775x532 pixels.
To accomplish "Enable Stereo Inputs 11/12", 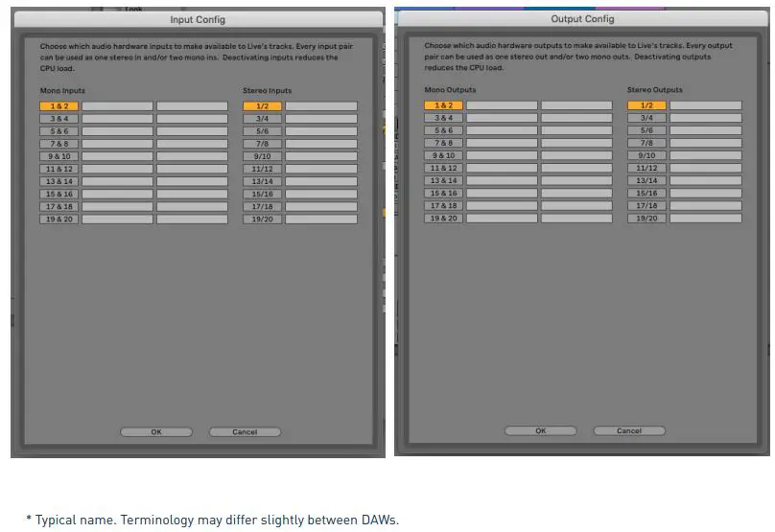I will coord(263,169).
